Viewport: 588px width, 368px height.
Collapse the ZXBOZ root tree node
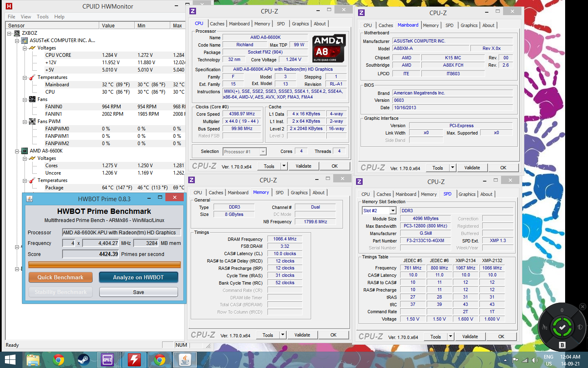[9, 33]
